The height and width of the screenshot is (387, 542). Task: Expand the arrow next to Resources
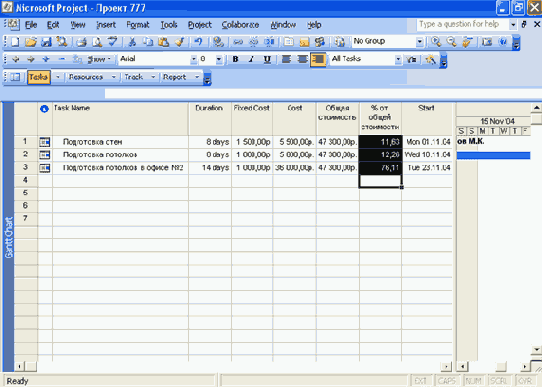tap(113, 77)
